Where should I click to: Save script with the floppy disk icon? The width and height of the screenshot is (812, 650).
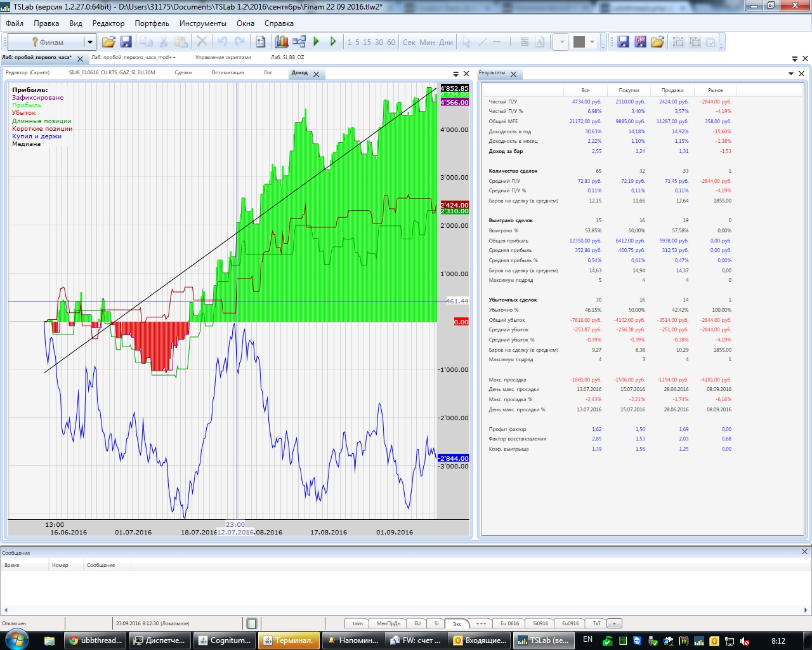(126, 42)
